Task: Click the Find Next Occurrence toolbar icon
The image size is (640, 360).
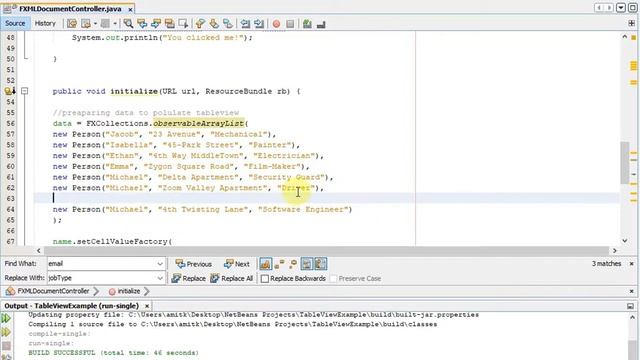Action: (x=156, y=24)
